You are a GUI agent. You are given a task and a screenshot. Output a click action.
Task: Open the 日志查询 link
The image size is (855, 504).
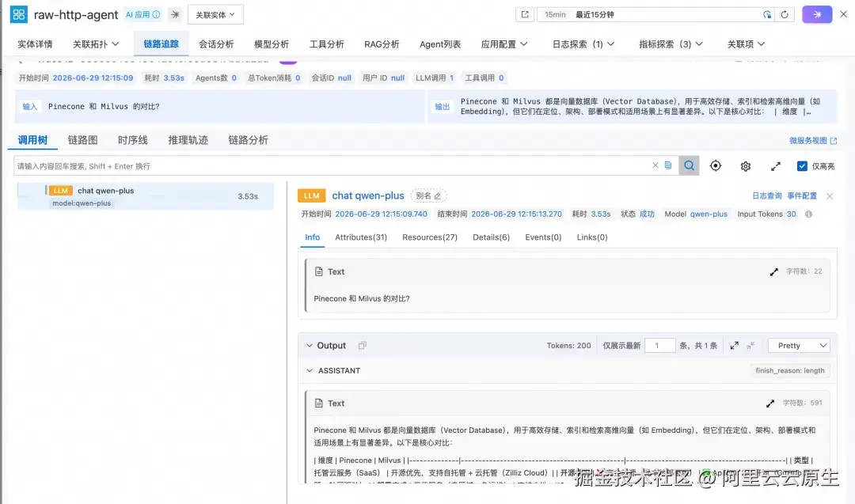[x=766, y=195]
